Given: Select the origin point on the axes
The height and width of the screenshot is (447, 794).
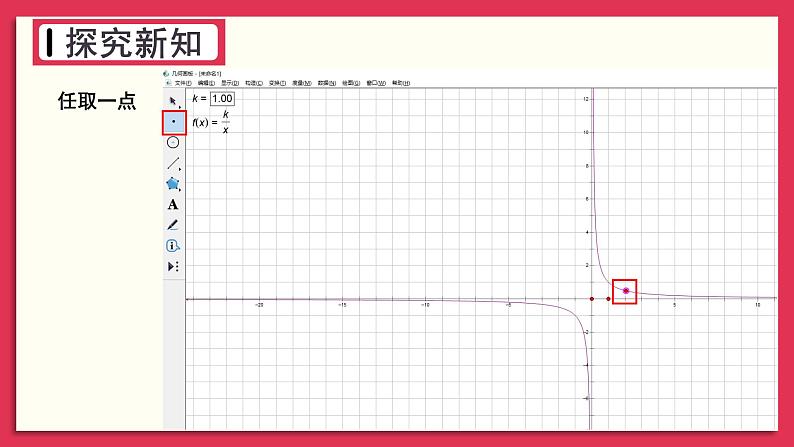Looking at the screenshot, I should 591,299.
